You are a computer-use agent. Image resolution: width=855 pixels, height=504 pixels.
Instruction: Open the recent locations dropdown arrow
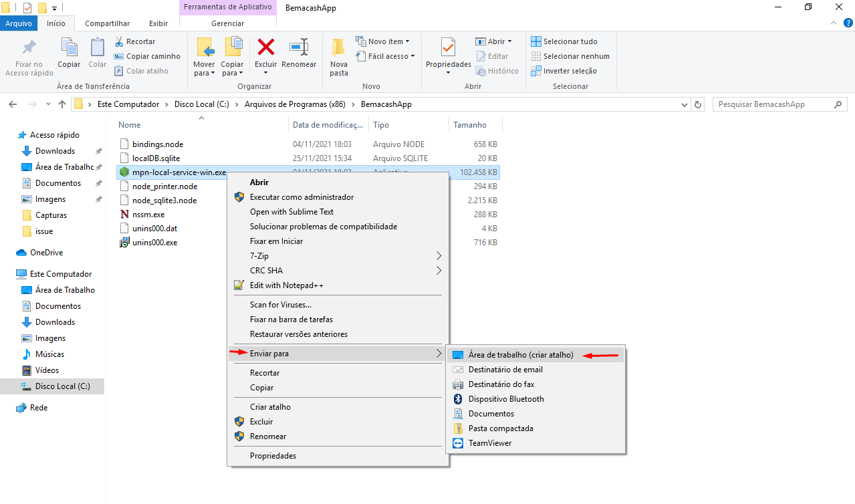click(x=48, y=104)
